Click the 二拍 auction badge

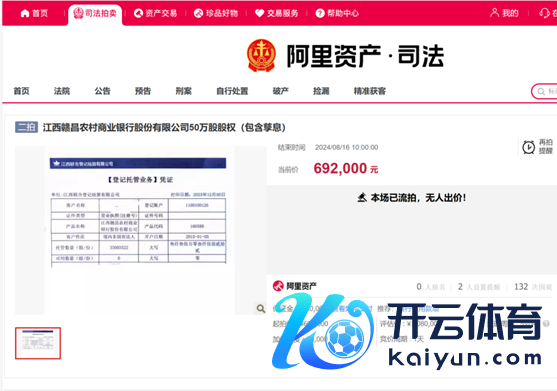coord(26,127)
